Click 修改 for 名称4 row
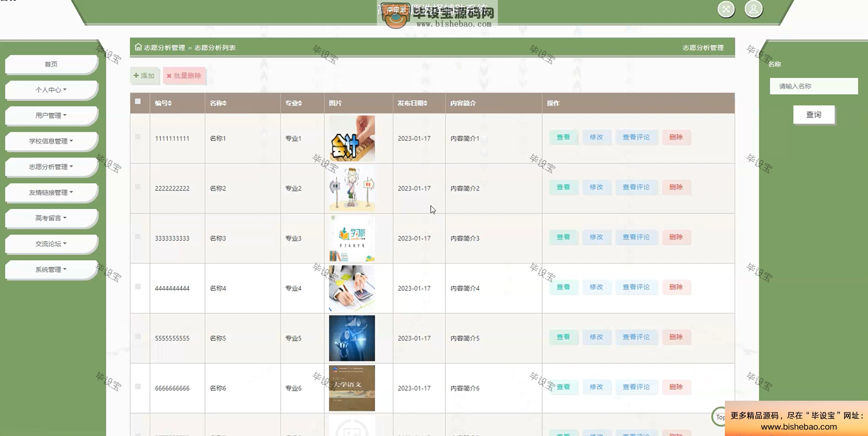 point(596,287)
